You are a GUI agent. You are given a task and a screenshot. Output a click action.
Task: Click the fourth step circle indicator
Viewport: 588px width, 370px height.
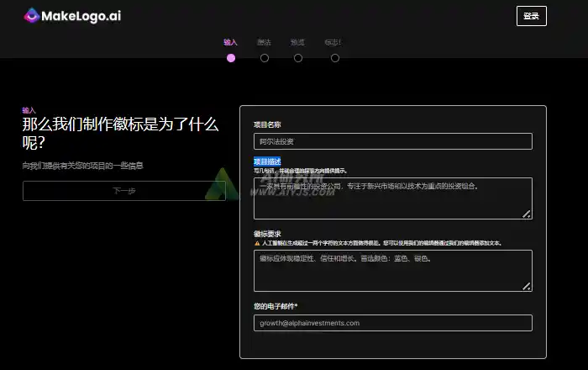(335, 58)
